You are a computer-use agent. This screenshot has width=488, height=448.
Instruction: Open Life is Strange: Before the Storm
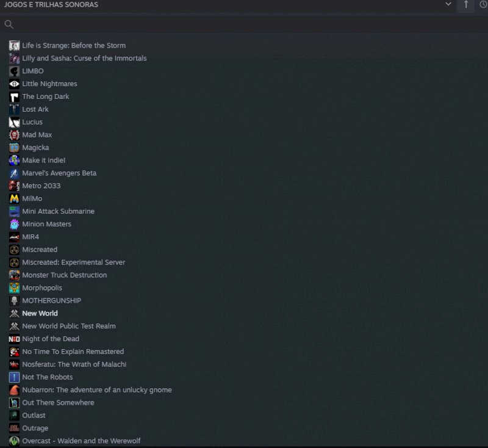point(73,46)
